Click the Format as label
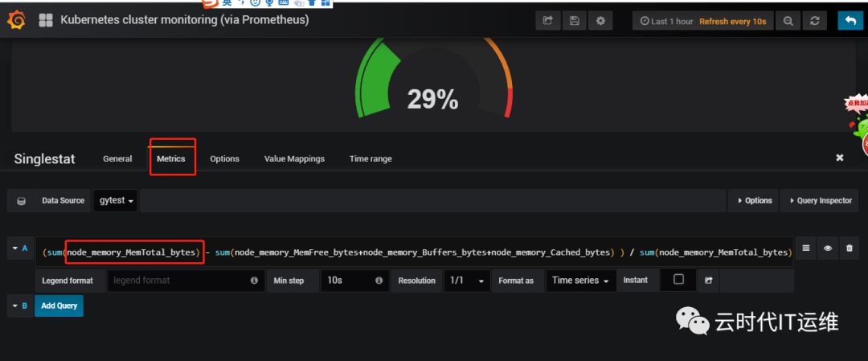Viewport: 868px width, 361px height. coord(516,280)
